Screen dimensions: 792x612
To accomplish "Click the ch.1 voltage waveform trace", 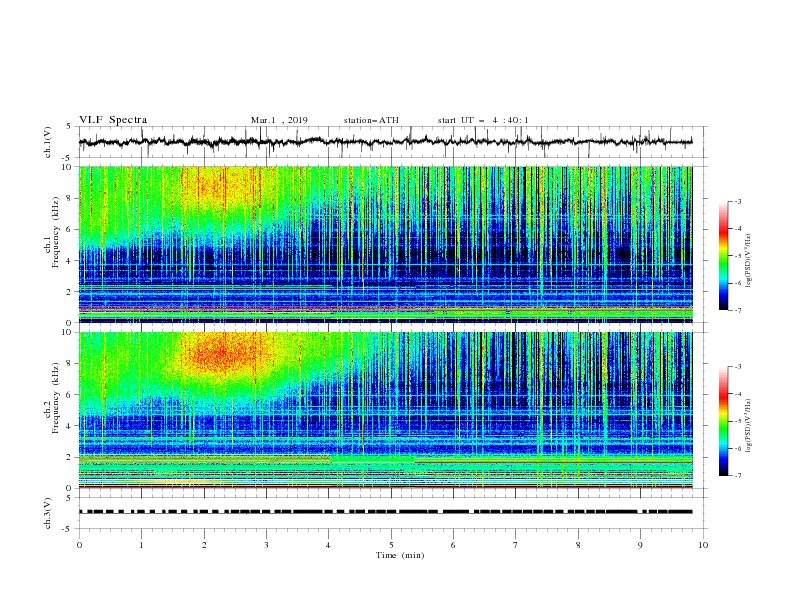I will pyautogui.click(x=385, y=142).
